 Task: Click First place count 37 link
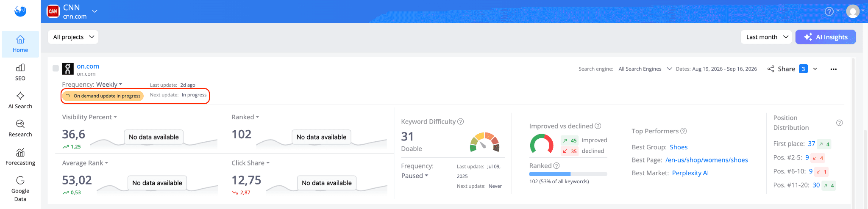point(811,144)
